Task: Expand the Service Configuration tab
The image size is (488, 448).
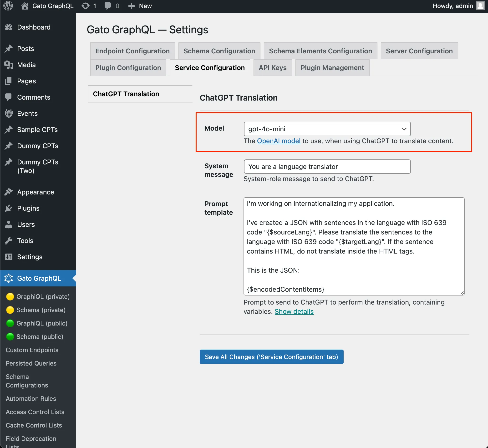Action: click(210, 68)
